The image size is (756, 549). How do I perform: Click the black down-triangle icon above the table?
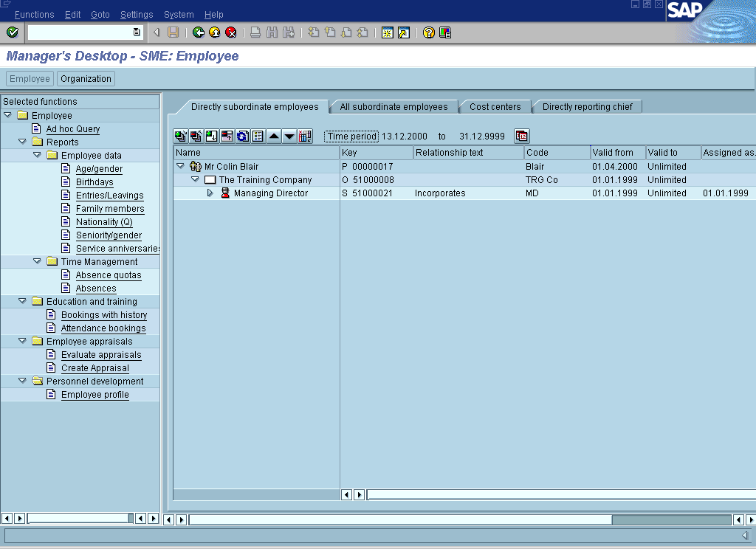pos(289,137)
